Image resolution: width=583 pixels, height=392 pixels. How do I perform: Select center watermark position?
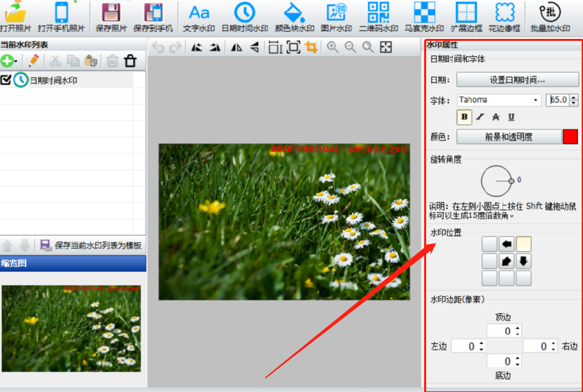(507, 261)
